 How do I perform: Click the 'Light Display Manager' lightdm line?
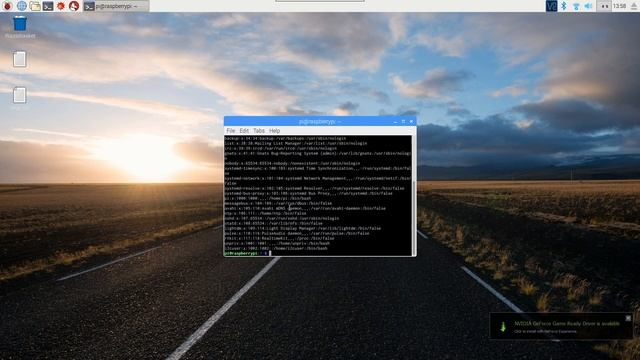(302, 228)
